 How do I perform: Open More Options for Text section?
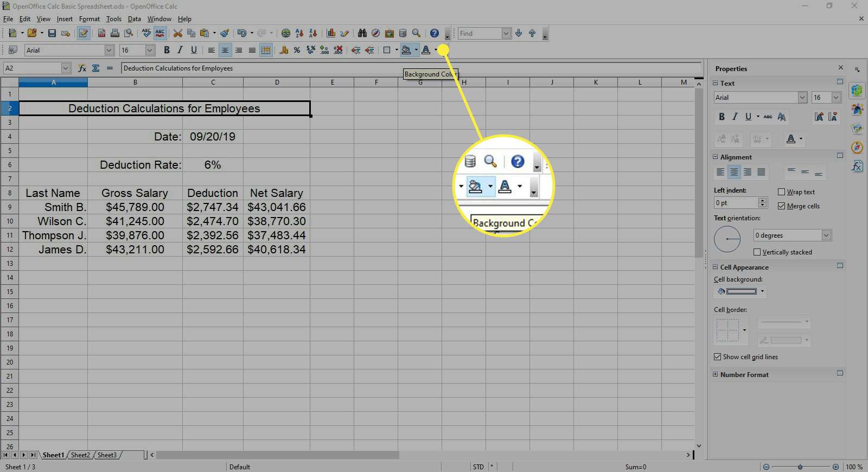coord(840,82)
